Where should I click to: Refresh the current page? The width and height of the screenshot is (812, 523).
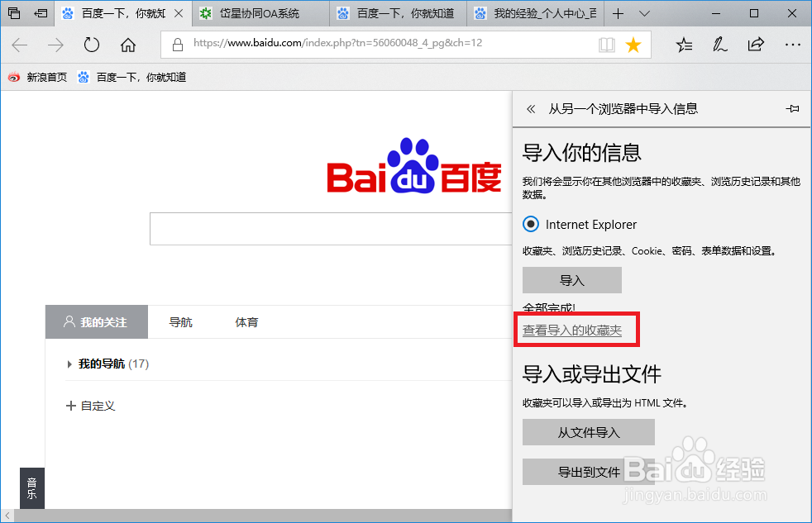coord(92,45)
